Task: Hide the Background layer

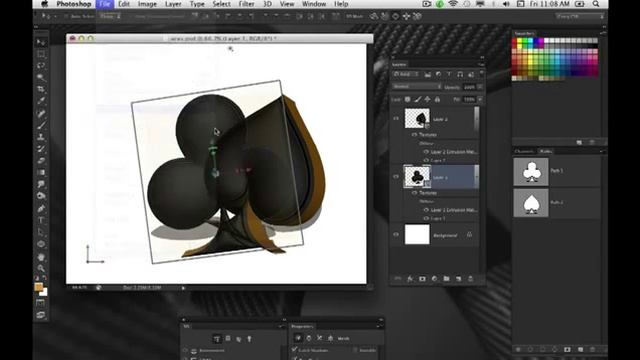Action: 396,235
